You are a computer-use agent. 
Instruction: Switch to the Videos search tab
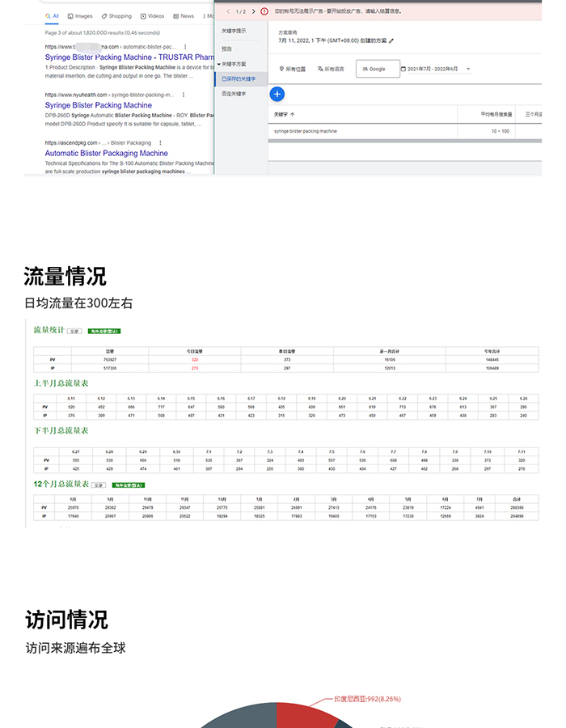[153, 16]
